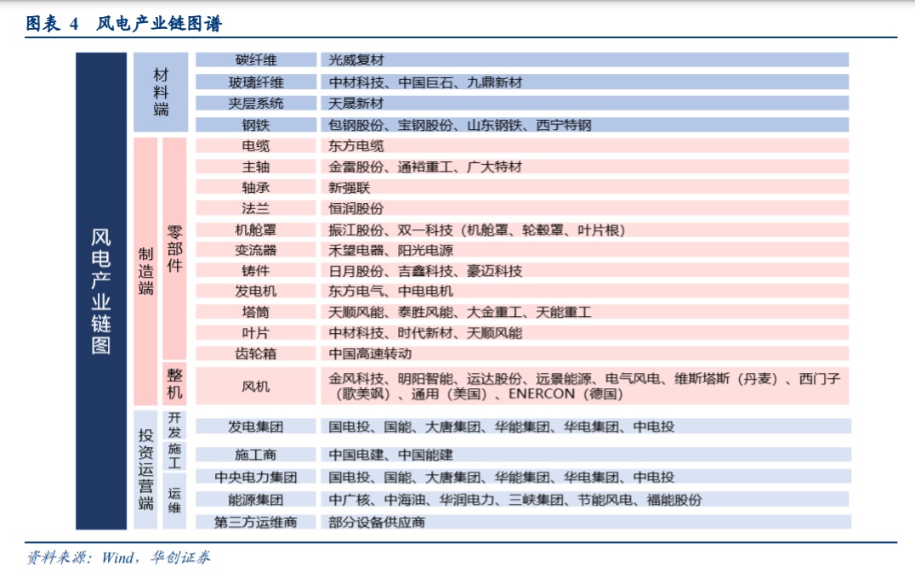This screenshot has width=915, height=588.
Task: Click the 部分设备供应商 entry
Action: point(586,522)
